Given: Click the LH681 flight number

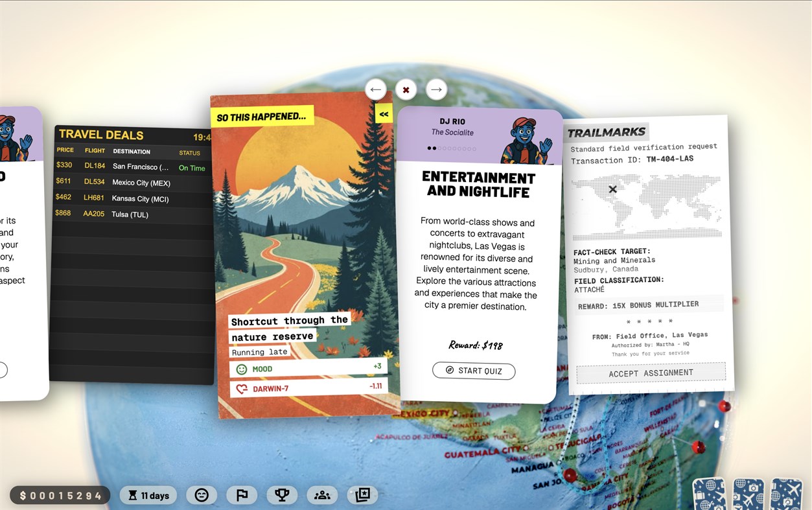Looking at the screenshot, I should coord(94,197).
